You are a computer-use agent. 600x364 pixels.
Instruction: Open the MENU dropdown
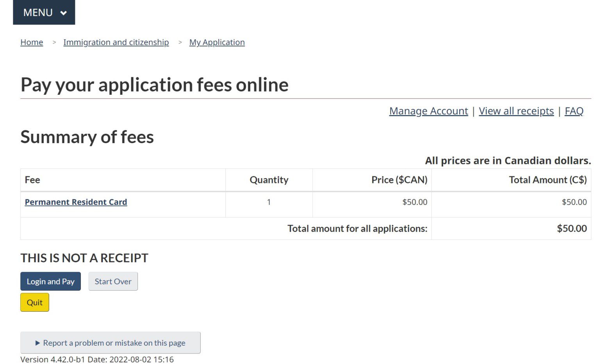[44, 12]
